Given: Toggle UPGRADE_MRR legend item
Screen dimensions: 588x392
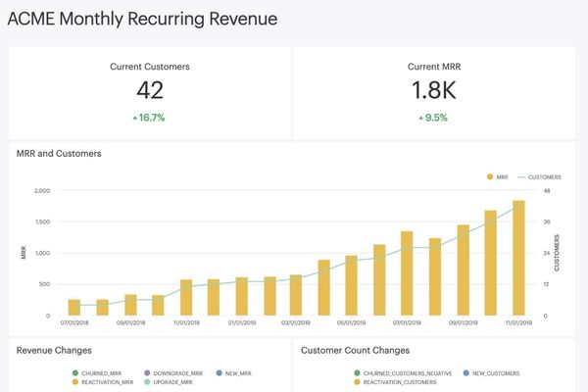Looking at the screenshot, I should 168,382.
